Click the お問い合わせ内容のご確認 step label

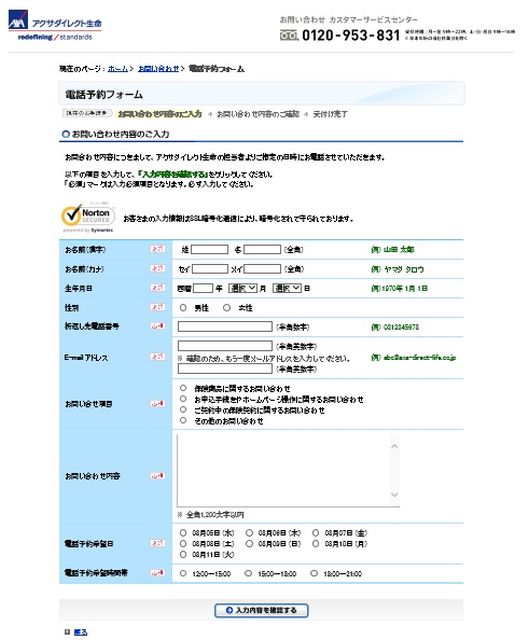tap(258, 114)
